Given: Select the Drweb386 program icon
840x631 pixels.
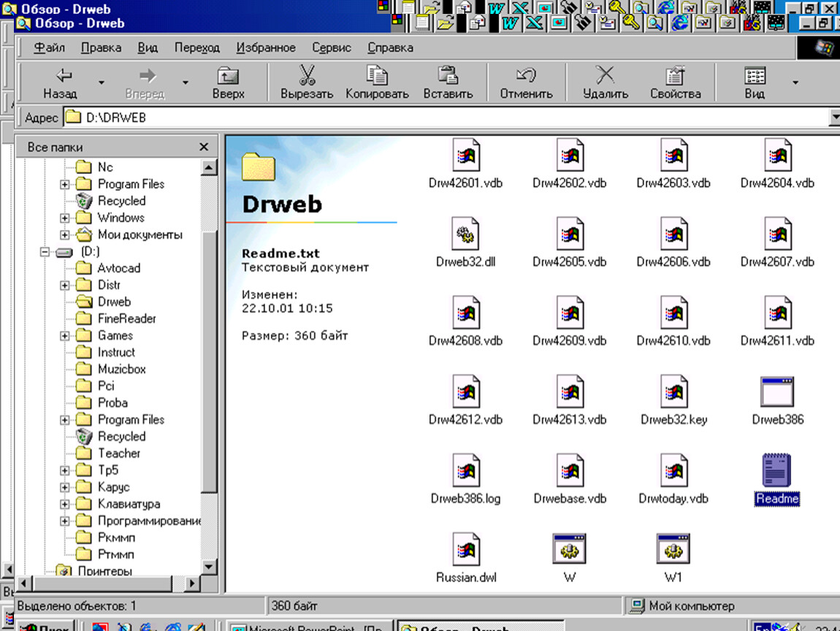Looking at the screenshot, I should [x=777, y=392].
